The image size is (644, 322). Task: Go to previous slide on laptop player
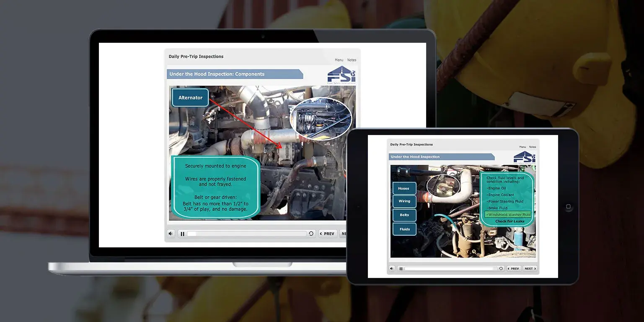pos(327,234)
